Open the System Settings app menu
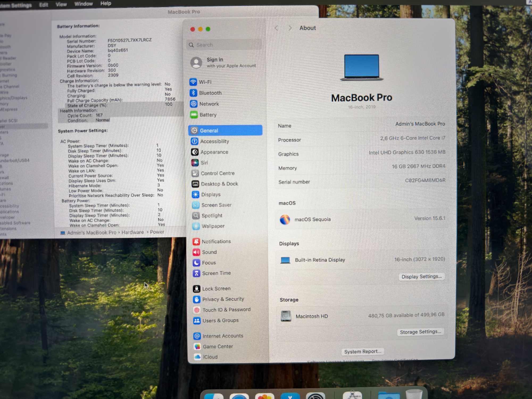The width and height of the screenshot is (532, 399). [15, 5]
